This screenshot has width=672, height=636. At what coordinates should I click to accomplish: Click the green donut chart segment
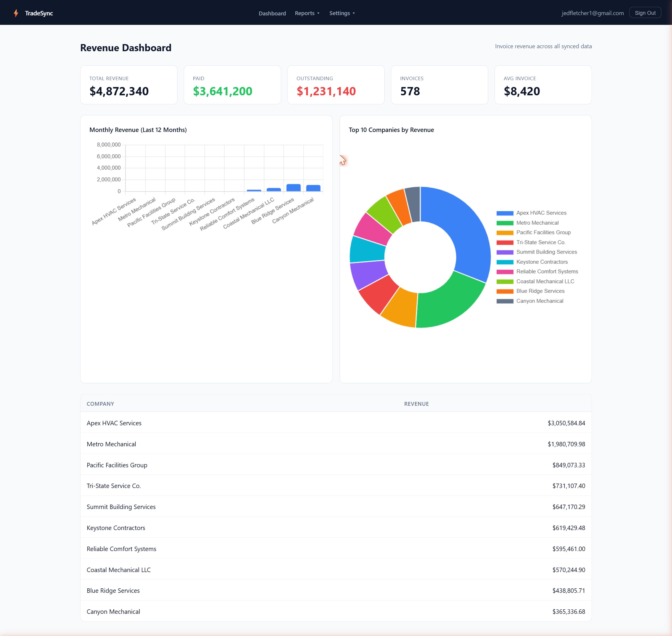pos(448,303)
